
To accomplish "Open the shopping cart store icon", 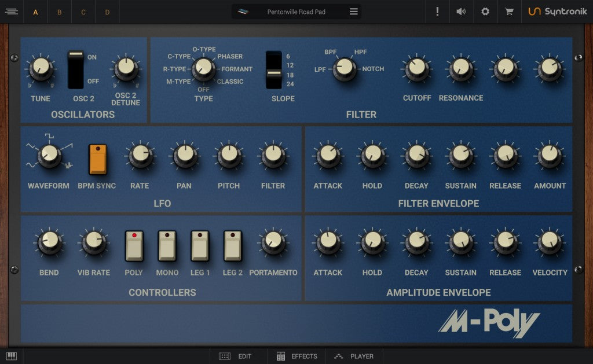I will coord(510,12).
